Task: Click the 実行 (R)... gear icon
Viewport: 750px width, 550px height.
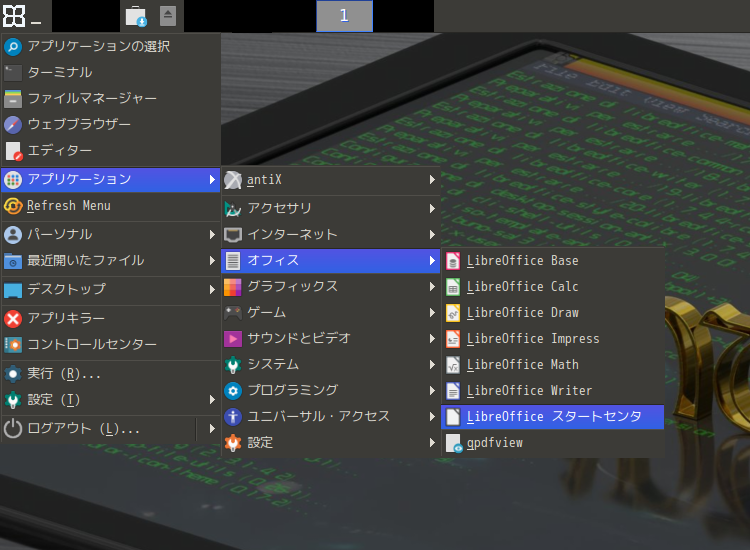Action: click(13, 374)
